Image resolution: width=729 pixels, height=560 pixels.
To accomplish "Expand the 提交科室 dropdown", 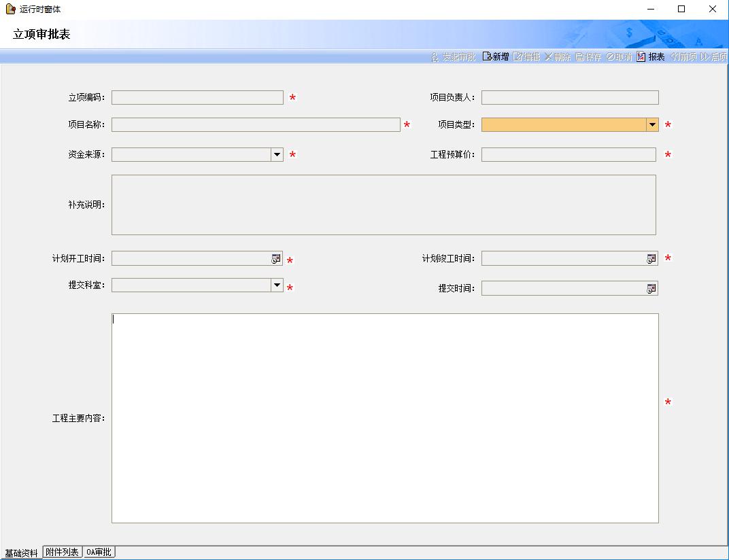I will pyautogui.click(x=277, y=285).
